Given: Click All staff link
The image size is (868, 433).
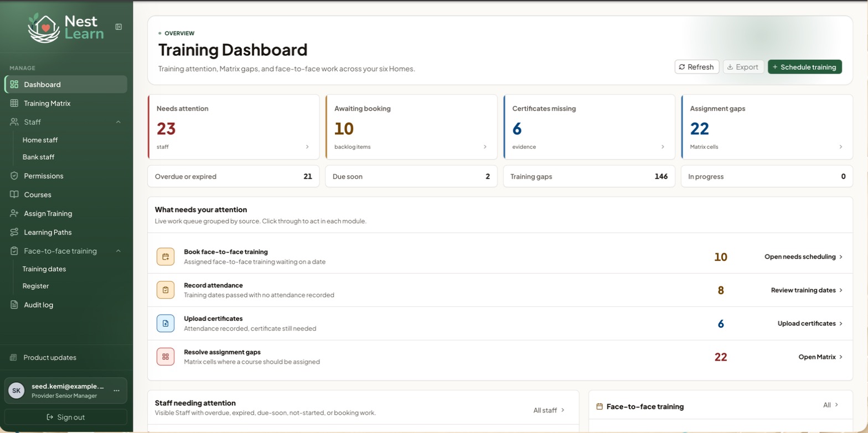Looking at the screenshot, I should tap(549, 410).
